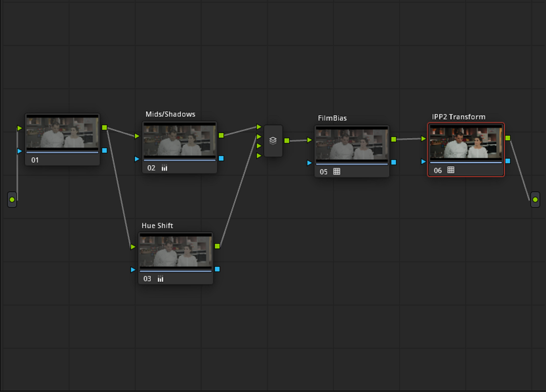This screenshot has width=546, height=392.
Task: Click FilmBias node's blue key output
Action: [394, 162]
